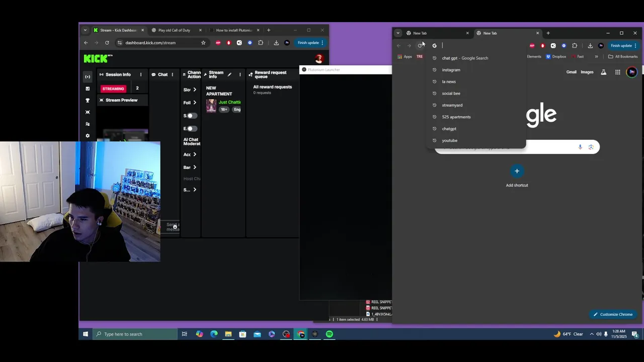This screenshot has height=362, width=644.
Task: Click Windows 'Type here to search' box
Action: click(135, 334)
